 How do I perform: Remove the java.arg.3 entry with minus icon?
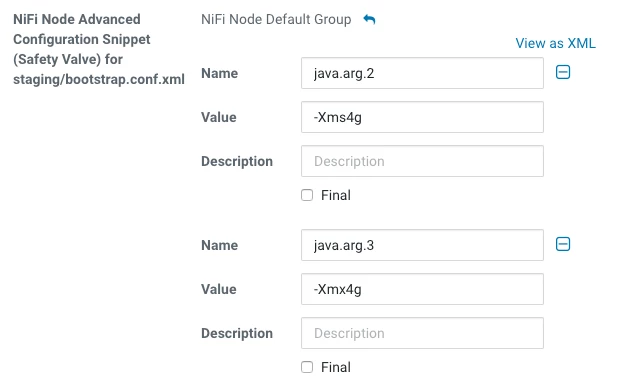pyautogui.click(x=563, y=244)
